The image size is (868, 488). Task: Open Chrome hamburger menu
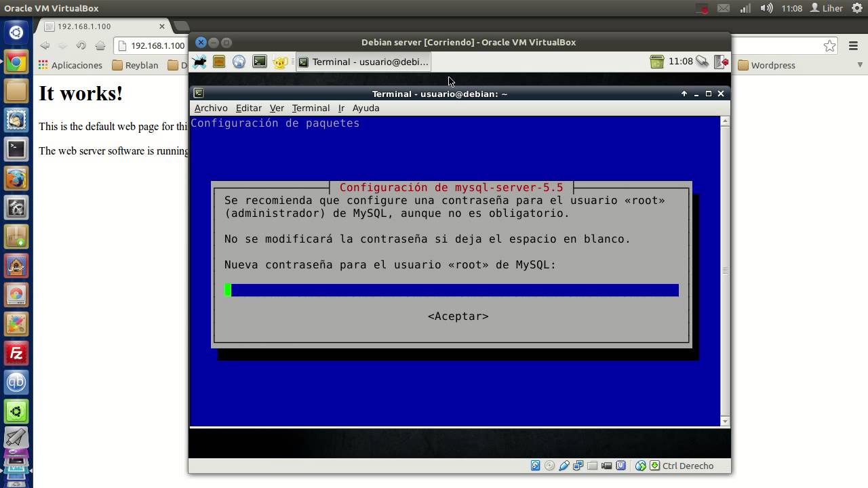coord(852,45)
